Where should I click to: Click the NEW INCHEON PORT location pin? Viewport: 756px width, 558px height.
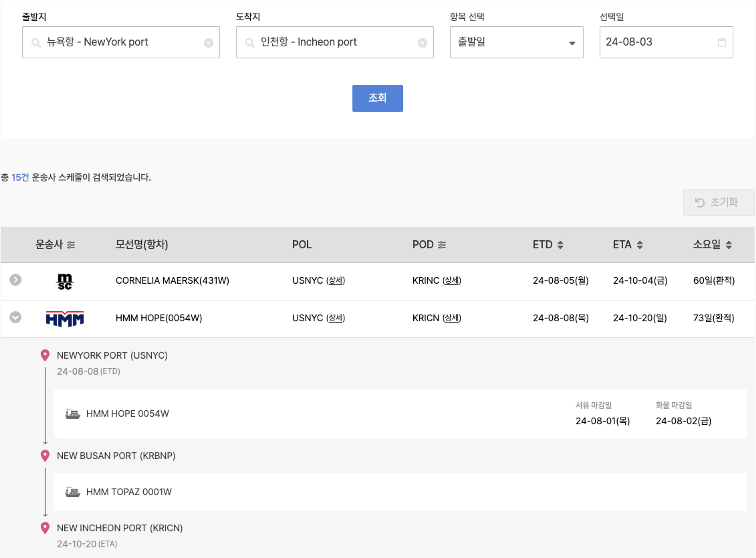(45, 528)
